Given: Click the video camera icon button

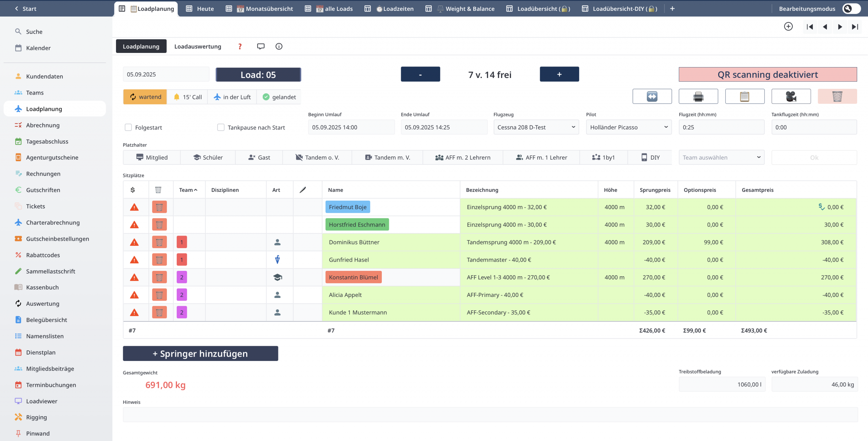Looking at the screenshot, I should pos(791,97).
